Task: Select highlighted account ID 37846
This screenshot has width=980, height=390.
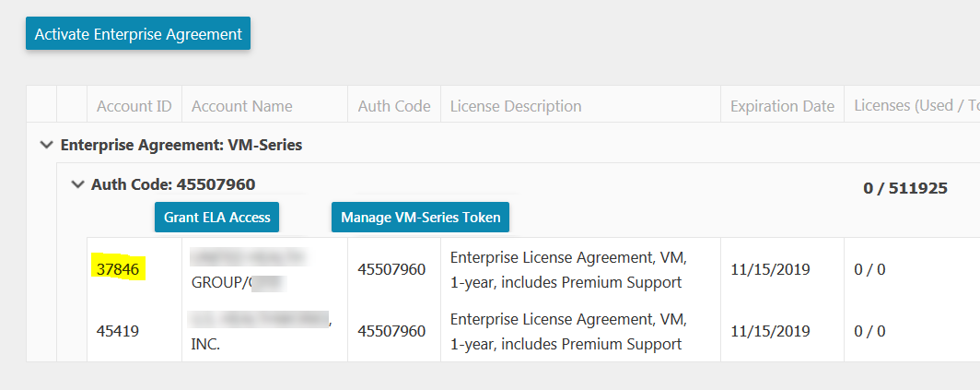Action: pyautogui.click(x=117, y=269)
